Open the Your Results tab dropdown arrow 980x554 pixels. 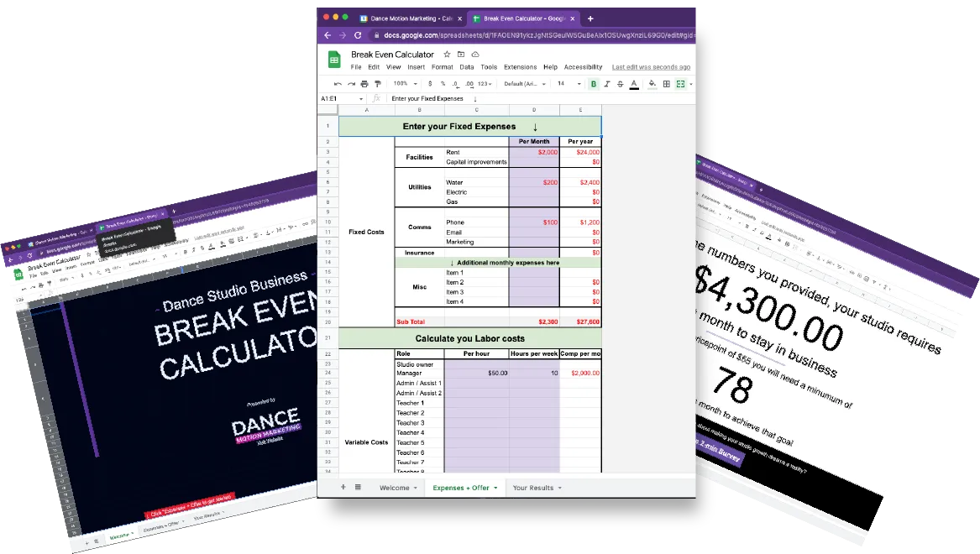click(x=560, y=488)
